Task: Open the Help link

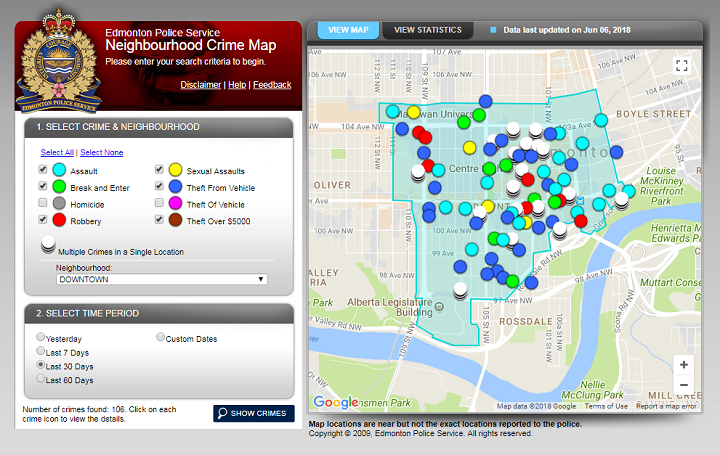Action: (x=237, y=85)
